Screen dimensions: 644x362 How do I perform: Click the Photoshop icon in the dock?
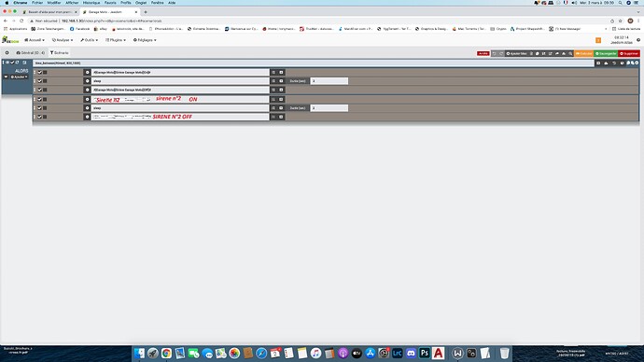[x=425, y=353]
